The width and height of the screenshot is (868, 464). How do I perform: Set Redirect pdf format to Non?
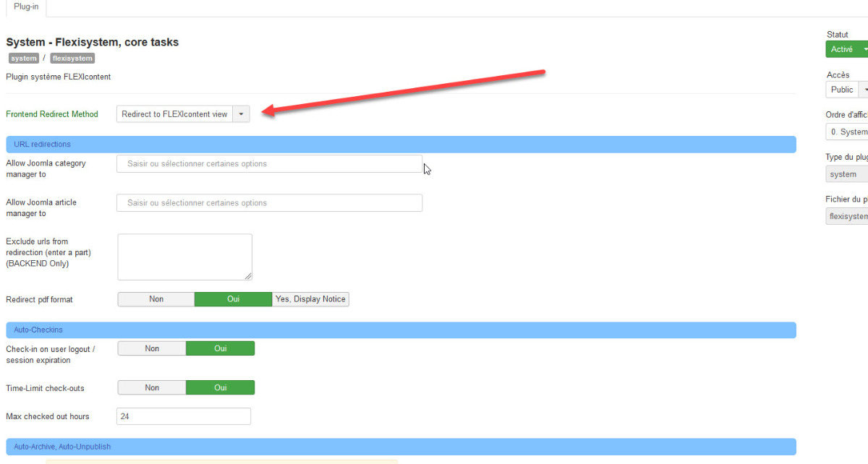tap(156, 299)
